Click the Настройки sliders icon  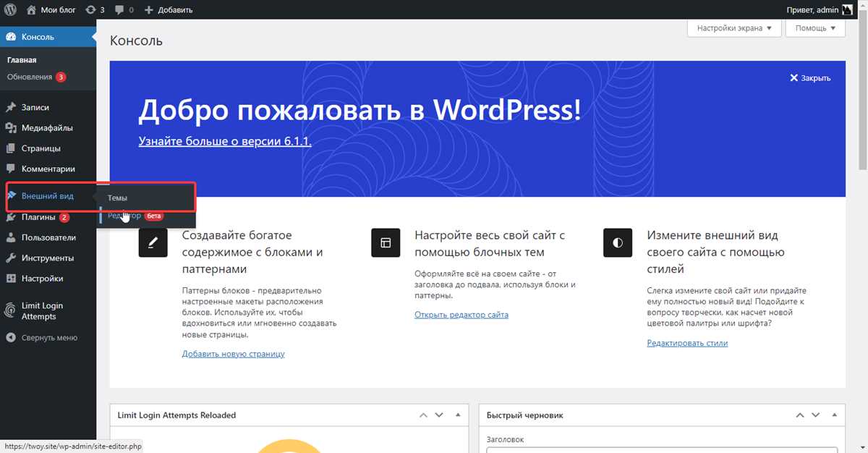[x=11, y=278]
